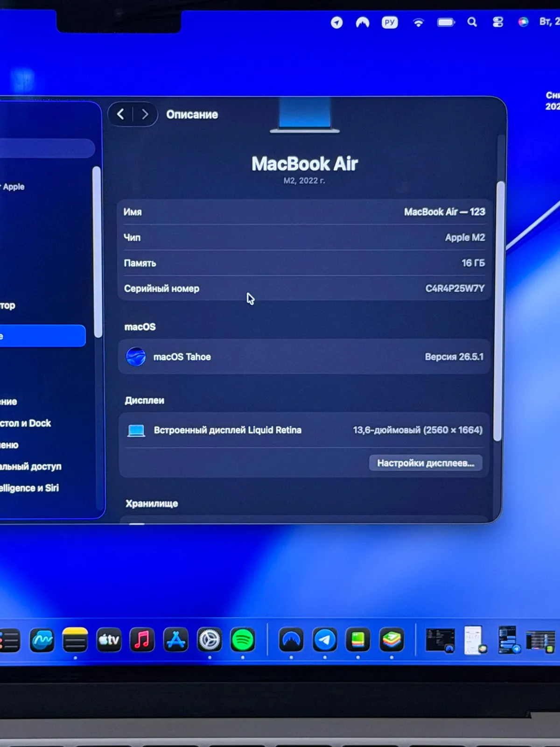Click the serial number C4R4P25W7Y
The image size is (560, 747).
pos(455,289)
